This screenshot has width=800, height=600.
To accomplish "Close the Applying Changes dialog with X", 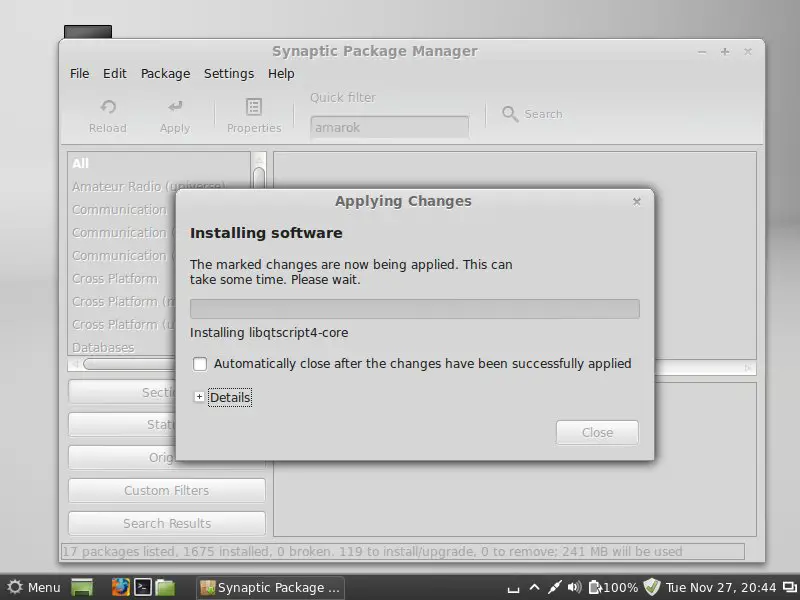I will 636,202.
